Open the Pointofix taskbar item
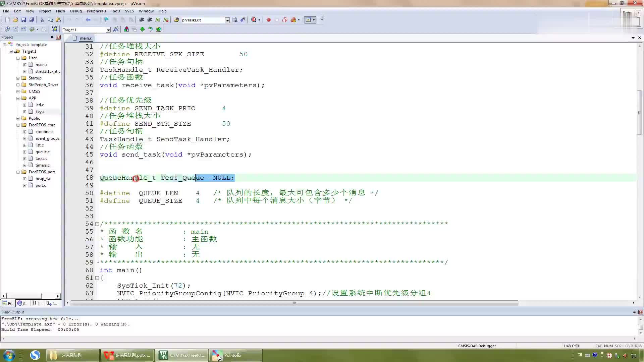This screenshot has height=362, width=644. (236, 355)
